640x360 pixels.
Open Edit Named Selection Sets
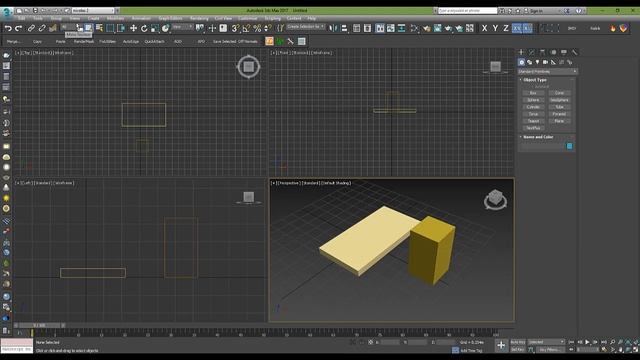tap(280, 28)
